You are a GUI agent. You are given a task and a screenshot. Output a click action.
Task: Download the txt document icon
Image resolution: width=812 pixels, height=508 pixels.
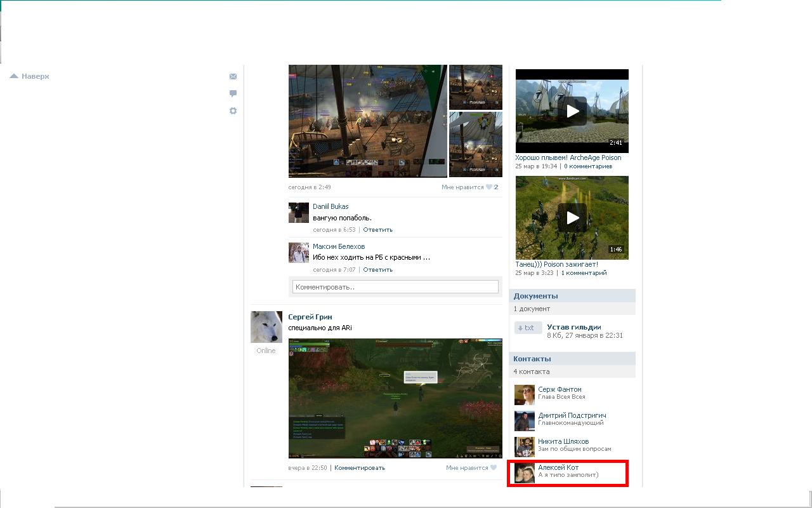tap(528, 328)
